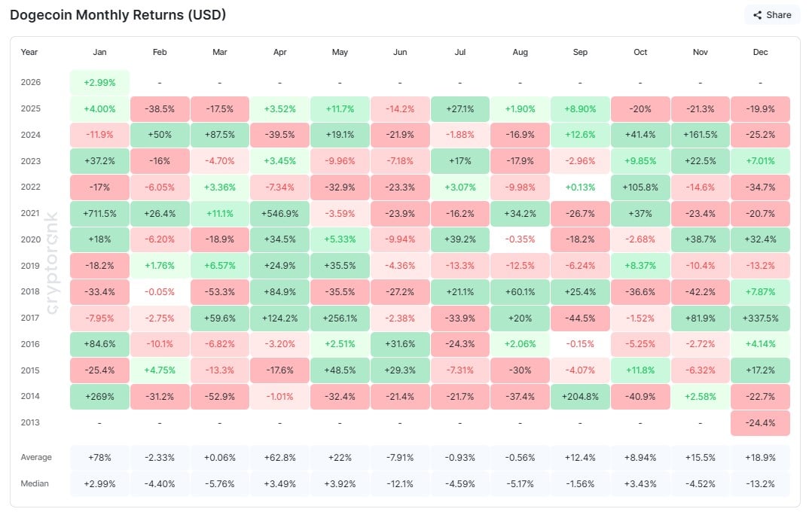Select the +711.5% cell for January 2021

[99, 213]
